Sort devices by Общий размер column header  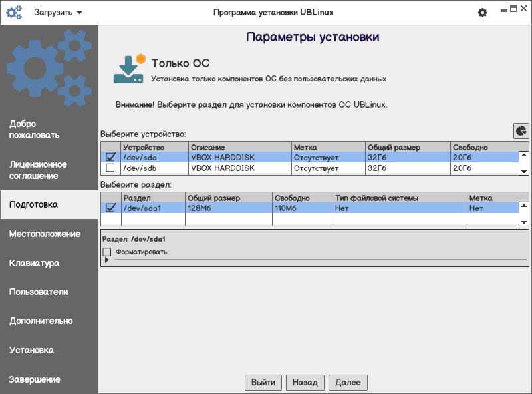[408, 147]
